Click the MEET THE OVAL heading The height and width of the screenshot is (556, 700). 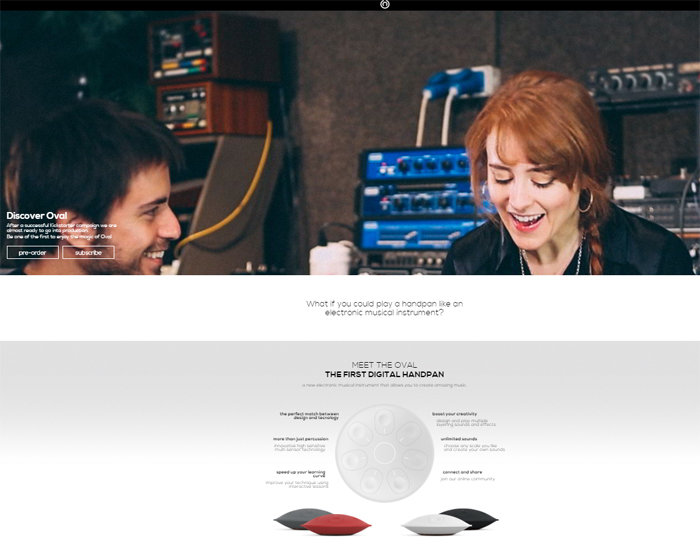pyautogui.click(x=384, y=365)
